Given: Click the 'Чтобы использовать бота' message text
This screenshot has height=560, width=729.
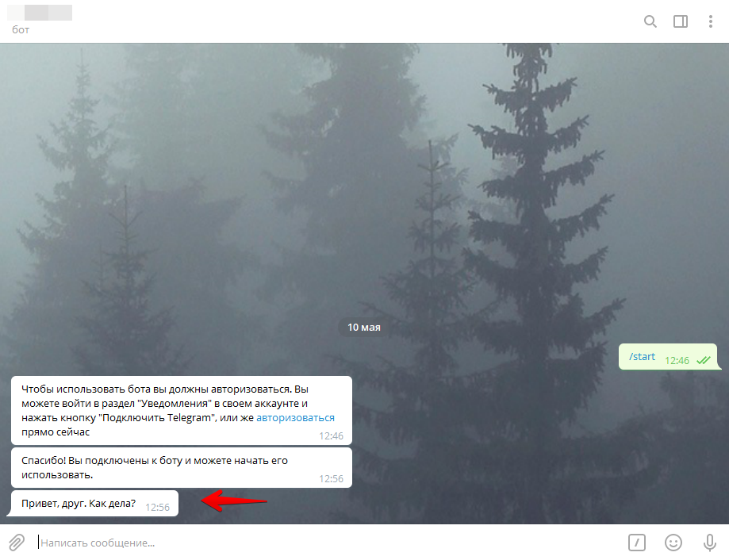Looking at the screenshot, I should point(178,410).
